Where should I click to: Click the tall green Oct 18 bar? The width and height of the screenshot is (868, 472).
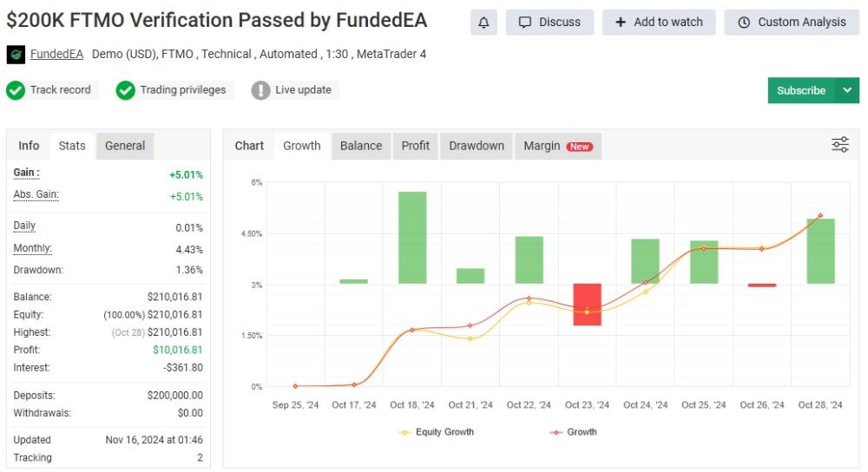pyautogui.click(x=412, y=237)
